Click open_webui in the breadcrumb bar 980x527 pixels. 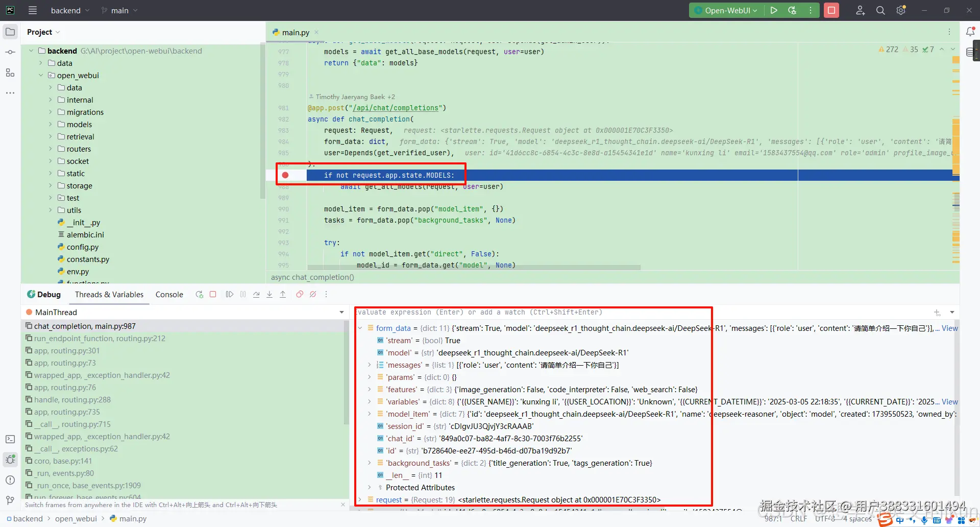coord(76,519)
